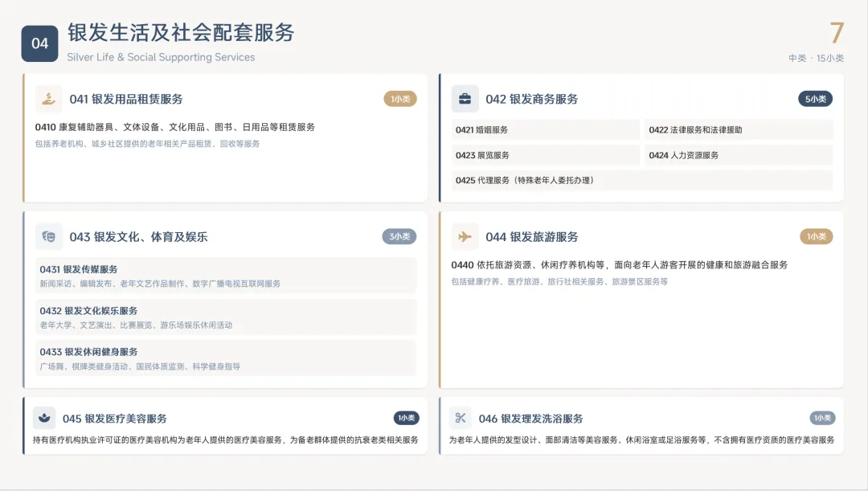Screen dimensions: 868x491
Task: Collapse the 0440 旅游融合服务 description
Action: [x=619, y=265]
